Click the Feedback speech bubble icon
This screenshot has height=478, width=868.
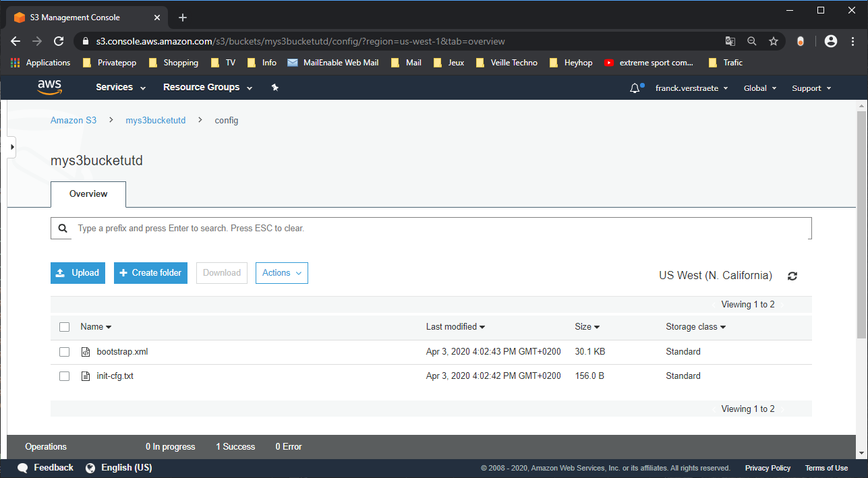click(23, 468)
